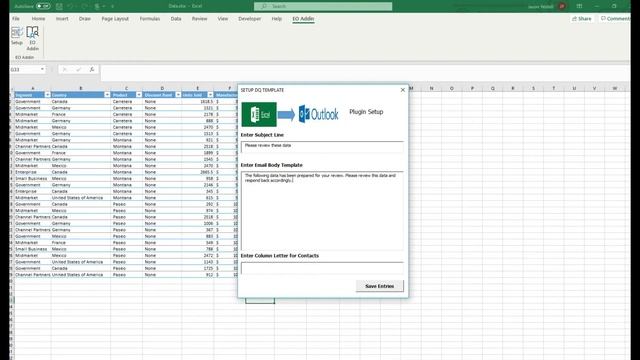The height and width of the screenshot is (360, 640).
Task: Open the Comments button
Action: pyautogui.click(x=616, y=19)
